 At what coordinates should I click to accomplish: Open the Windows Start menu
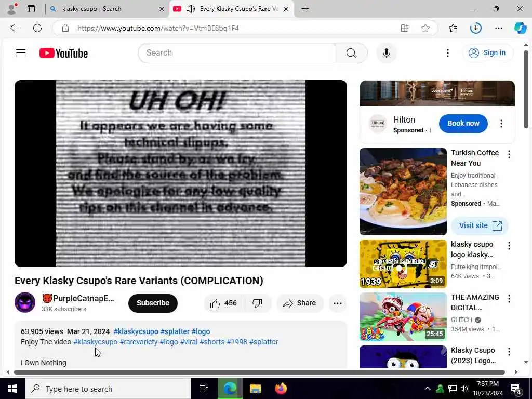point(12,389)
